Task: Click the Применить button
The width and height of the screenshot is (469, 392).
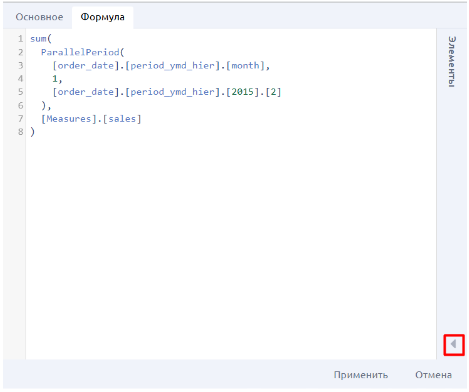Action: [361, 375]
